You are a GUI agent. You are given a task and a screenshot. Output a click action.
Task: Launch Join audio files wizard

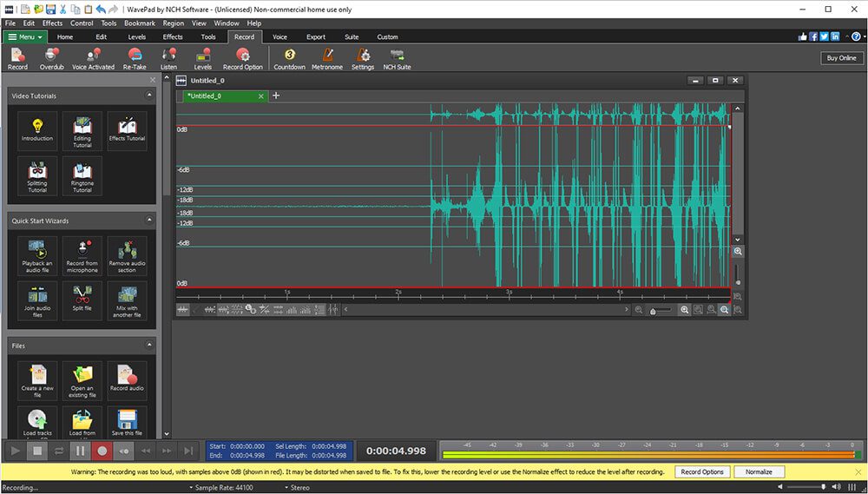37,300
